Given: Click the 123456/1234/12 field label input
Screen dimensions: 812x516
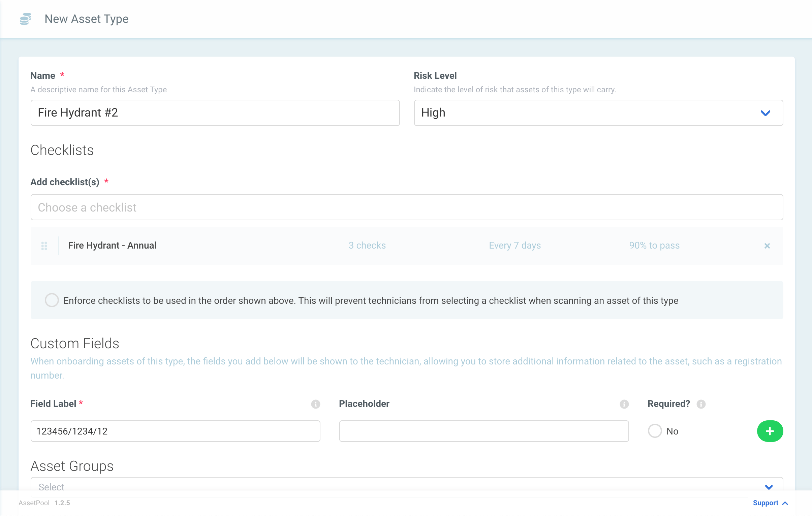Looking at the screenshot, I should 175,431.
